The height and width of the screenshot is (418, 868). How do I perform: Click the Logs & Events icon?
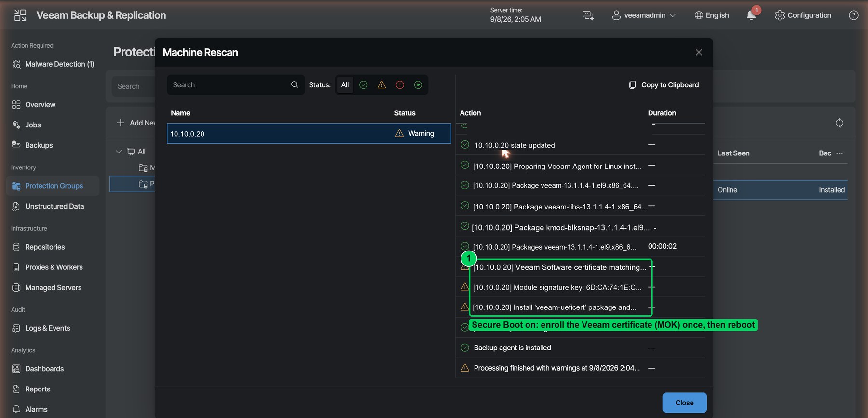pyautogui.click(x=16, y=328)
